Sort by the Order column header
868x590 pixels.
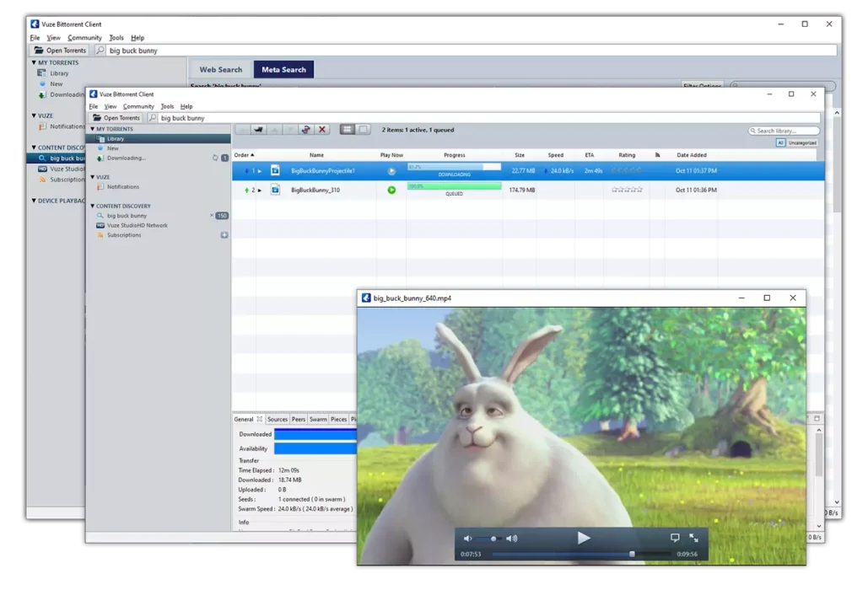point(244,155)
